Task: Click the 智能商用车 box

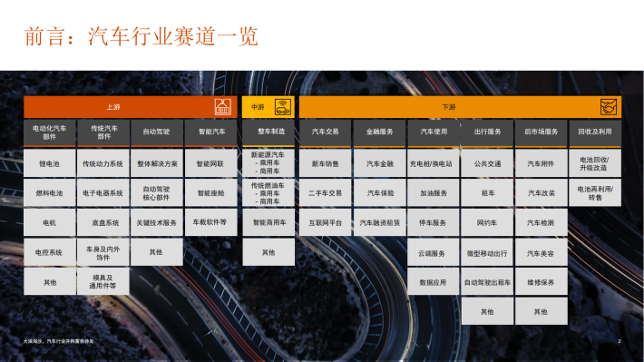Action: pos(268,222)
